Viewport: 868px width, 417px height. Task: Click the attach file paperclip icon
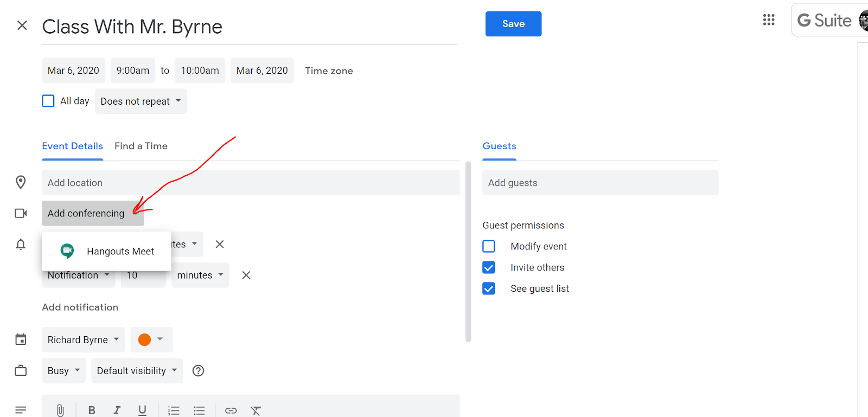pyautogui.click(x=60, y=410)
